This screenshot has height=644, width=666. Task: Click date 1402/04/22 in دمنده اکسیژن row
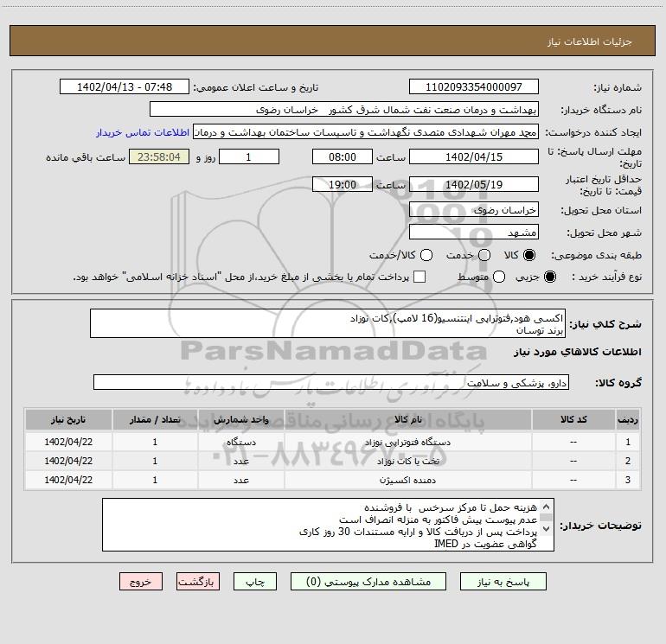68,480
